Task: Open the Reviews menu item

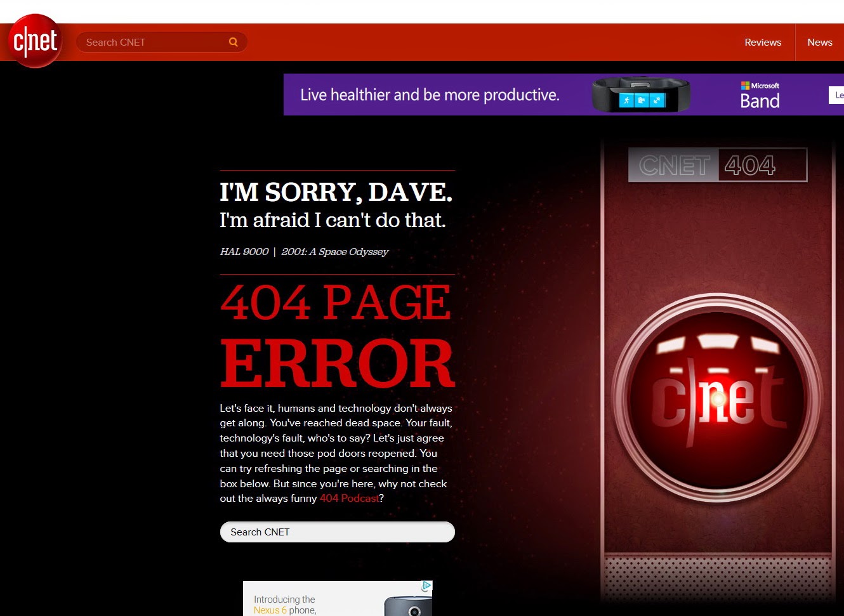Action: coord(763,43)
